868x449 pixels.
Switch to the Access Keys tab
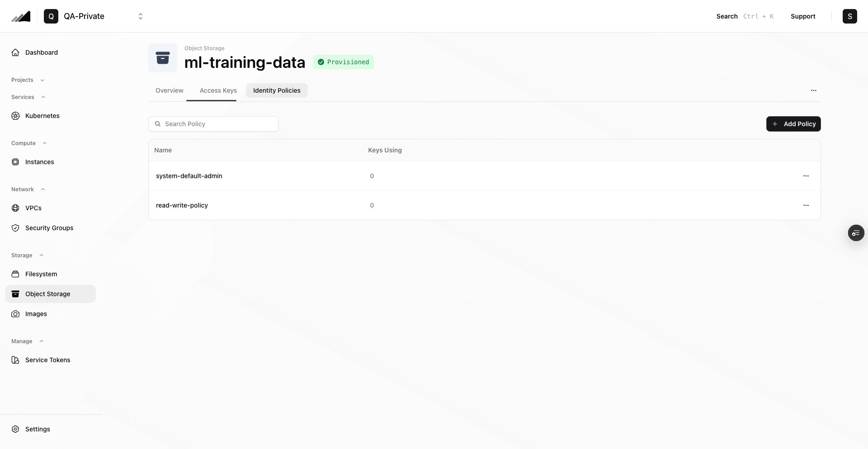coord(218,90)
